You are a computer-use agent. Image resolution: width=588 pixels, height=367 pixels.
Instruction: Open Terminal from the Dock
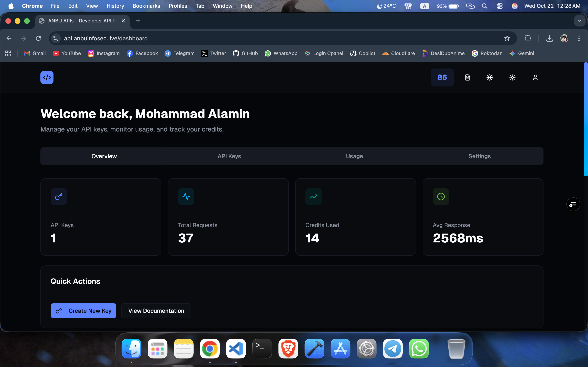click(262, 349)
